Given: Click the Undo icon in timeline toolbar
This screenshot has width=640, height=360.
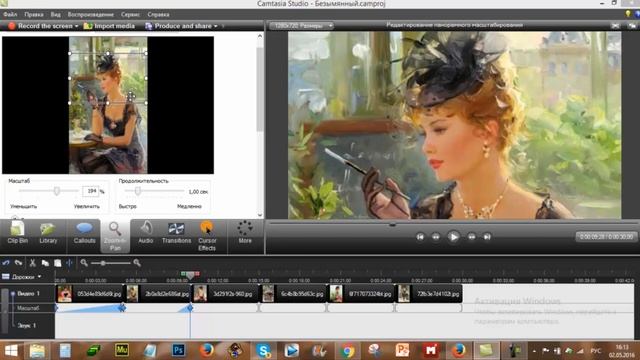Looking at the screenshot, I should tap(6, 263).
